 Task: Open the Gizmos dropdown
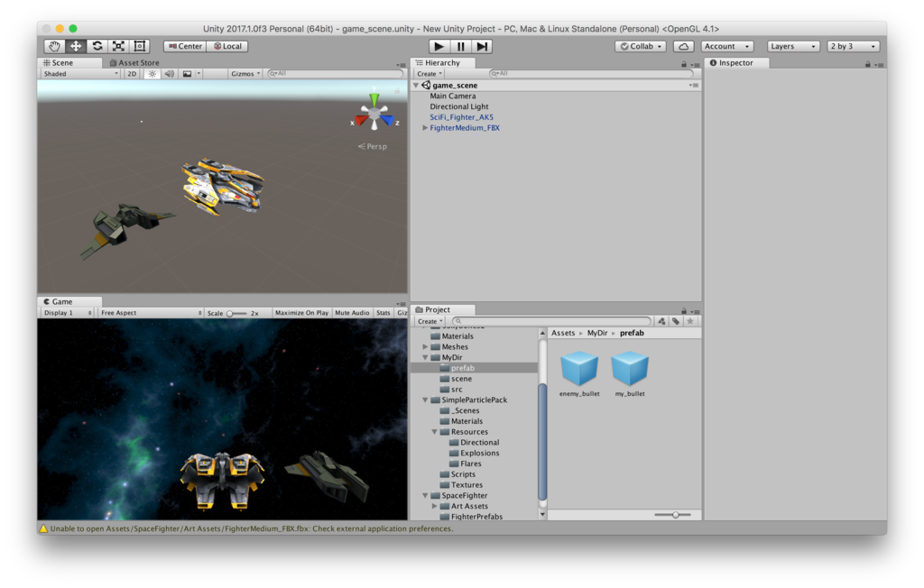pos(245,74)
